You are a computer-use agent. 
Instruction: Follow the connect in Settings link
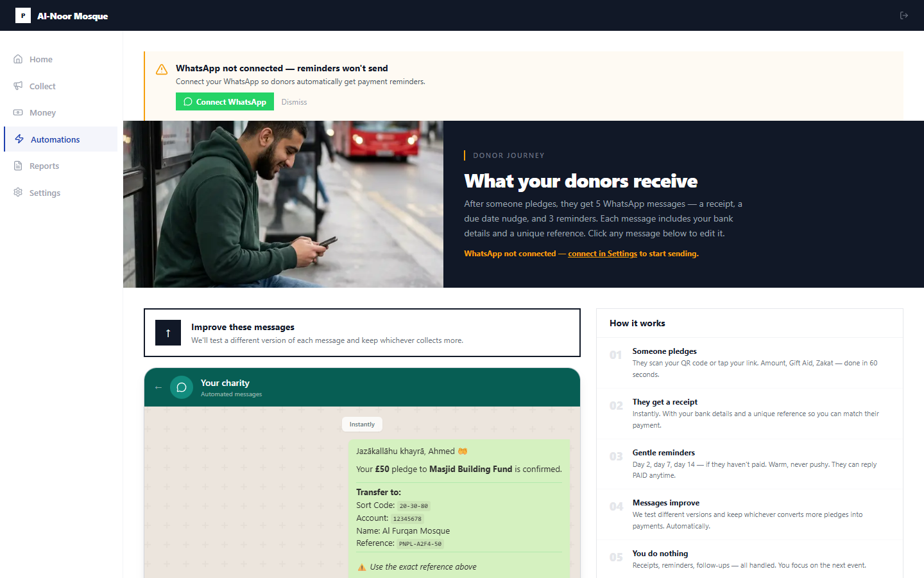click(602, 254)
